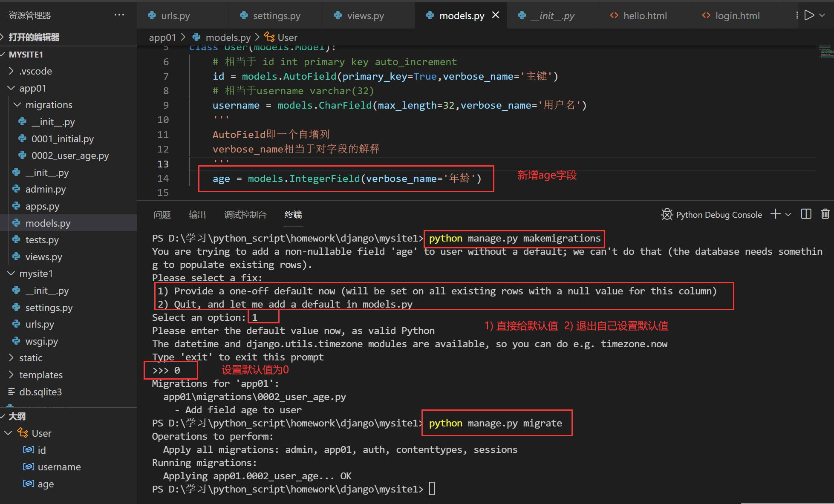Click database icon beside db.sqlite3
This screenshot has width=834, height=504.
pyautogui.click(x=12, y=391)
